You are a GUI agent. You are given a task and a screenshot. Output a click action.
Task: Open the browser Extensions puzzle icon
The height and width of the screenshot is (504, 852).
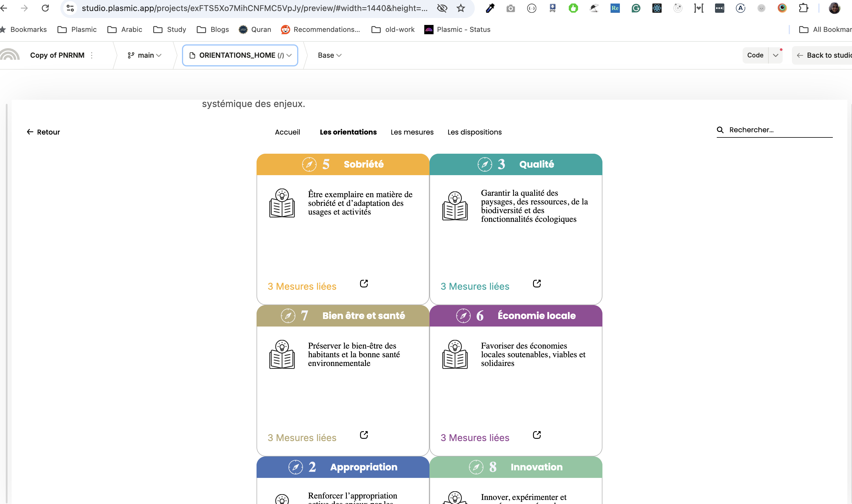pos(804,8)
